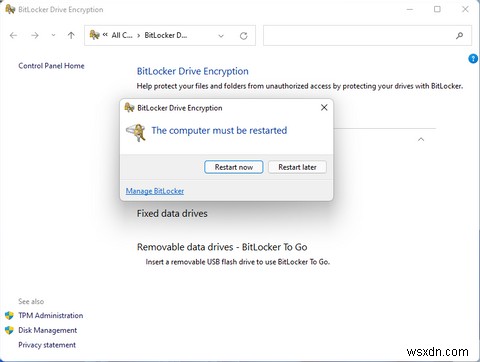
Task: Click the window title bar BitLocker icon
Action: 10,9
